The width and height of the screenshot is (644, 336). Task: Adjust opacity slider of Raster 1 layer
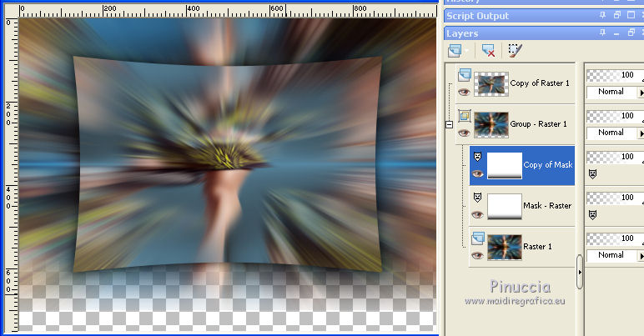coord(615,238)
